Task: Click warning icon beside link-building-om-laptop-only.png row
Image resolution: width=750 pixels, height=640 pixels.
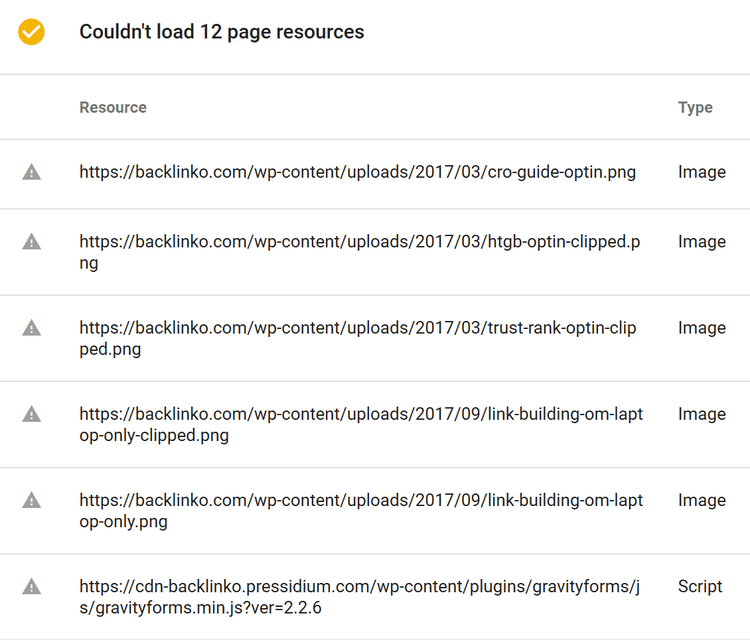Action: [32, 500]
